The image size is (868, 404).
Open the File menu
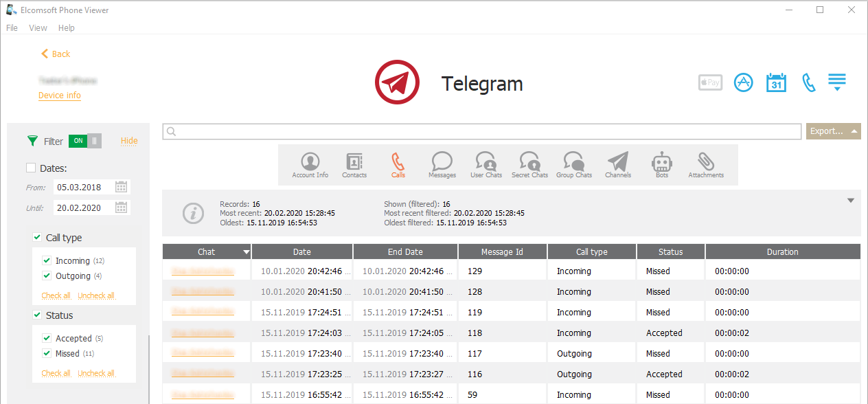(12, 28)
